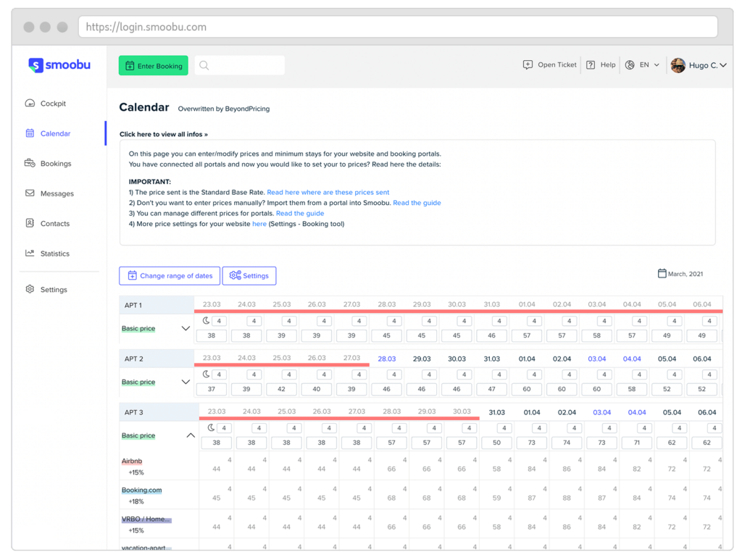The height and width of the screenshot is (560, 742).
Task: Click calendar icon beside March, 2021
Action: [662, 273]
